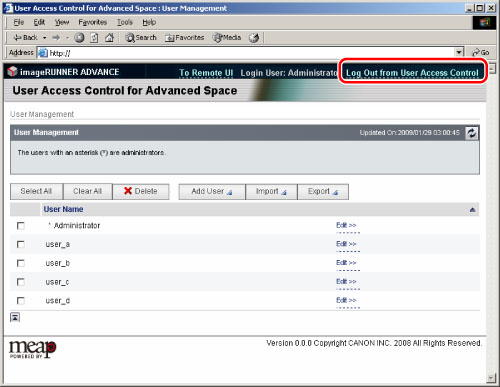Open the Edit menu
This screenshot has width=500, height=387.
point(39,22)
